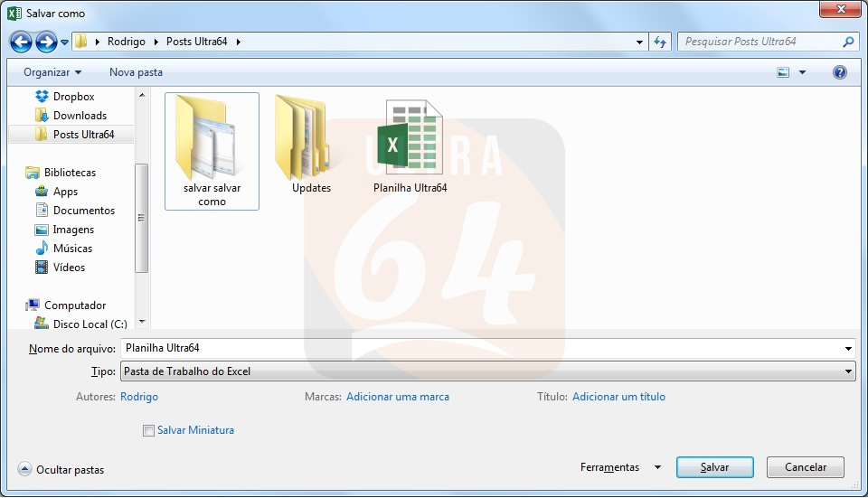The width and height of the screenshot is (868, 498).
Task: Click the back navigation arrow
Action: tap(22, 42)
